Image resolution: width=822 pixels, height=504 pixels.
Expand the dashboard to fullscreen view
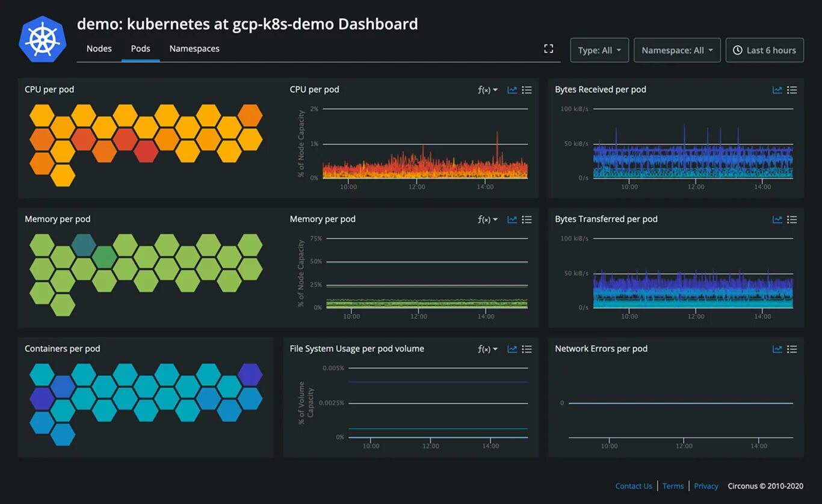[x=548, y=48]
